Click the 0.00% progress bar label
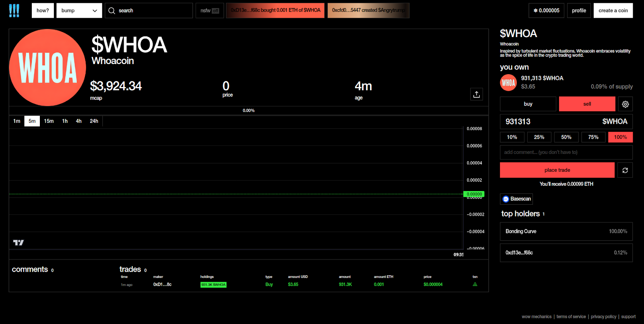 (249, 110)
